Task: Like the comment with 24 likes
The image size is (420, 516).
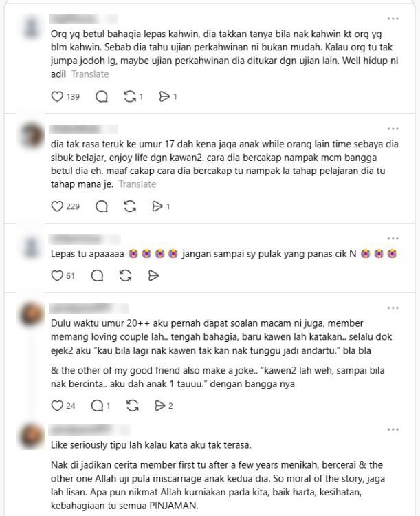Action: pyautogui.click(x=57, y=406)
